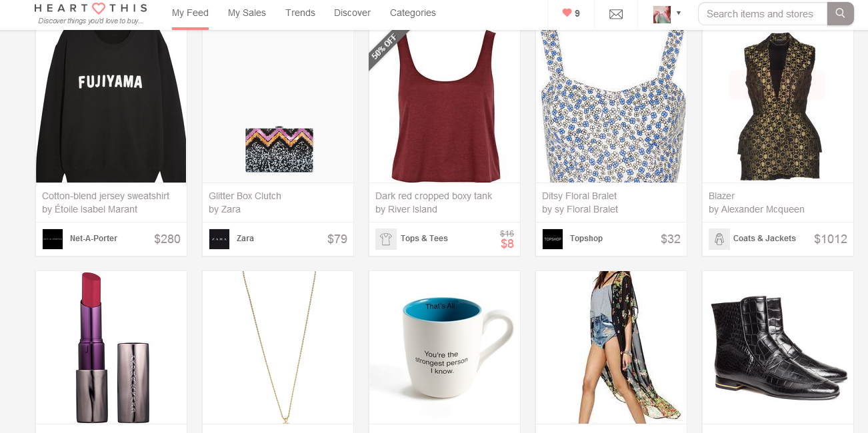
Task: Click the Zara store logo icon
Action: tap(219, 239)
